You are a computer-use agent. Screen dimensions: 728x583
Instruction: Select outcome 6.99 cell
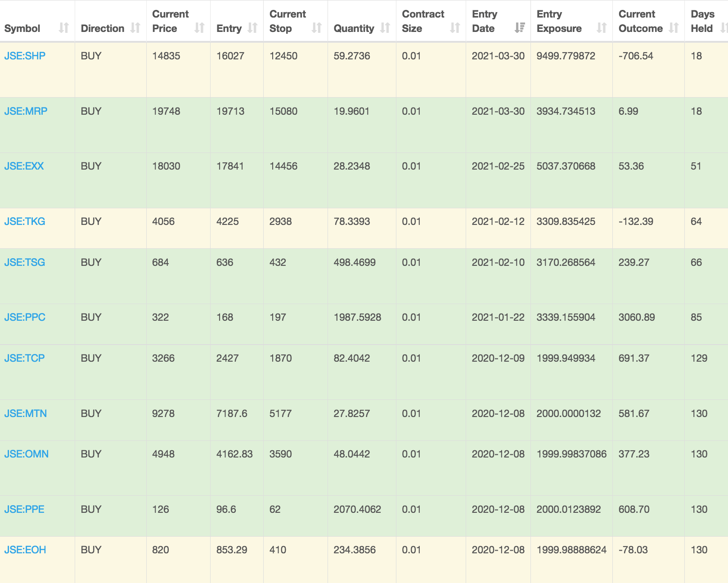[x=628, y=111]
